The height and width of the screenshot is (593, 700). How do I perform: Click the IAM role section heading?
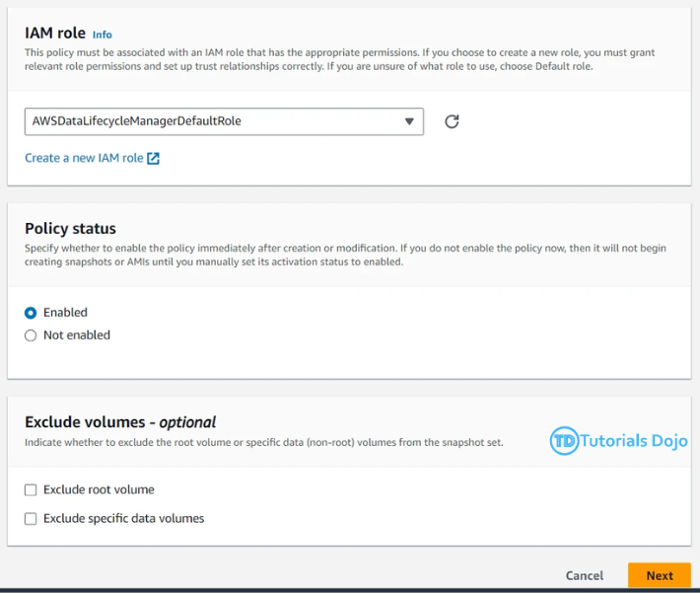tap(55, 34)
